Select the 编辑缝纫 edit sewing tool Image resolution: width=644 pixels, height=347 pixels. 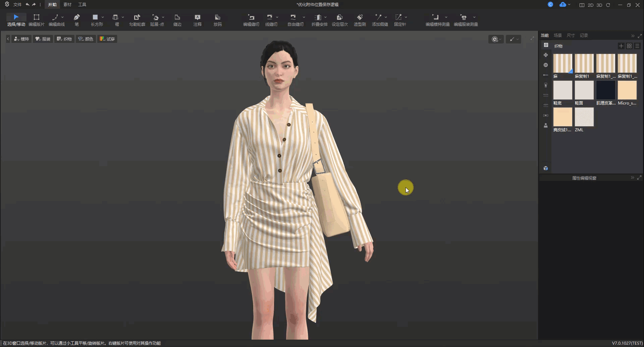point(251,20)
